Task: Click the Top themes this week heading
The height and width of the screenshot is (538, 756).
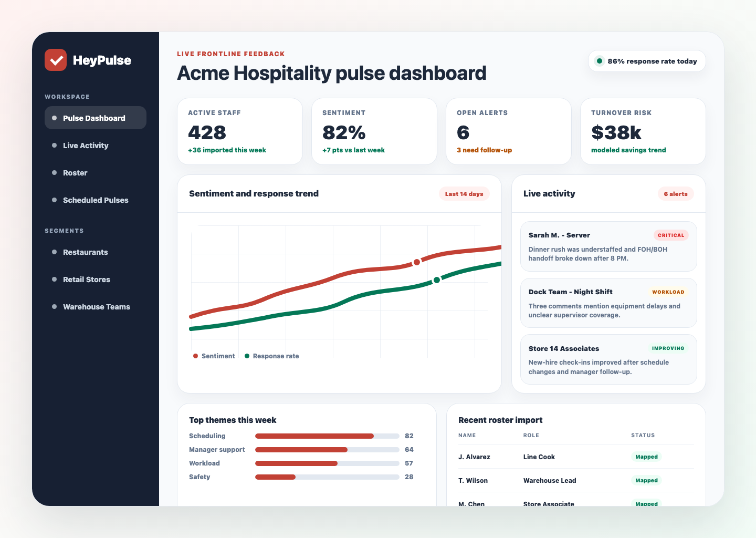Action: pos(233,420)
